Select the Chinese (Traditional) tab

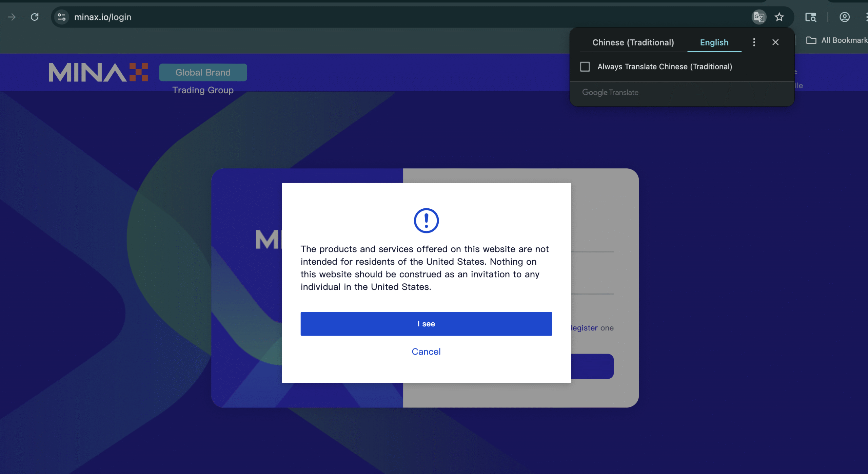(x=633, y=42)
